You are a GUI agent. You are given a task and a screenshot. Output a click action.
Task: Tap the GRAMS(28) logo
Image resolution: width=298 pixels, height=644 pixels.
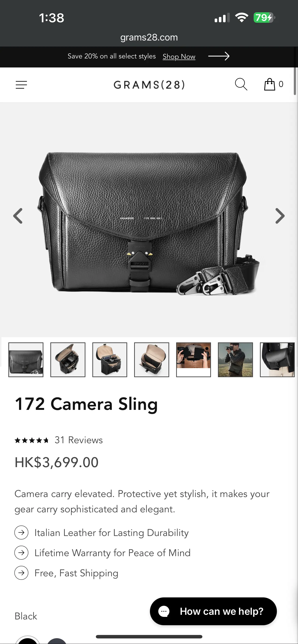point(149,85)
